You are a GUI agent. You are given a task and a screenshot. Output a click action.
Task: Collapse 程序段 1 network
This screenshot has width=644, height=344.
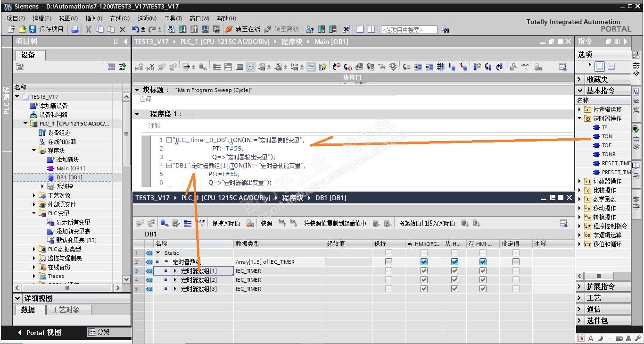137,114
